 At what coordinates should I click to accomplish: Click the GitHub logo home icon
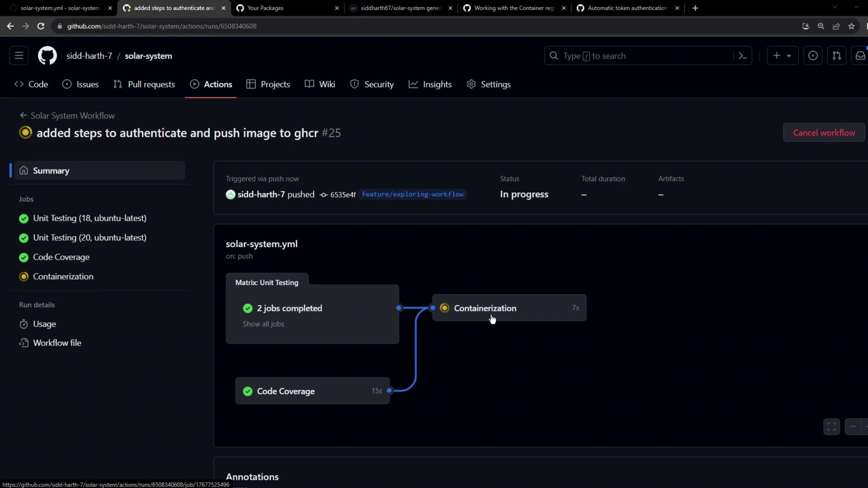[47, 56]
